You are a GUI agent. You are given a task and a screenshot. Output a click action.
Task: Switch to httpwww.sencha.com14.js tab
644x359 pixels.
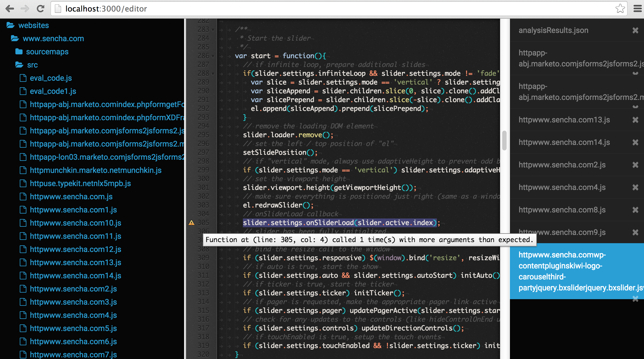click(x=564, y=142)
